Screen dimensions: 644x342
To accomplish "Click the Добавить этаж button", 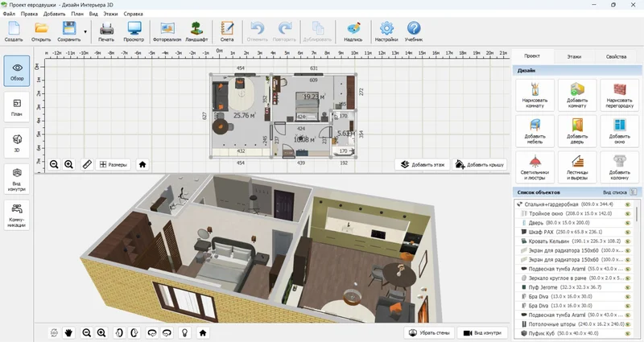I will point(423,165).
